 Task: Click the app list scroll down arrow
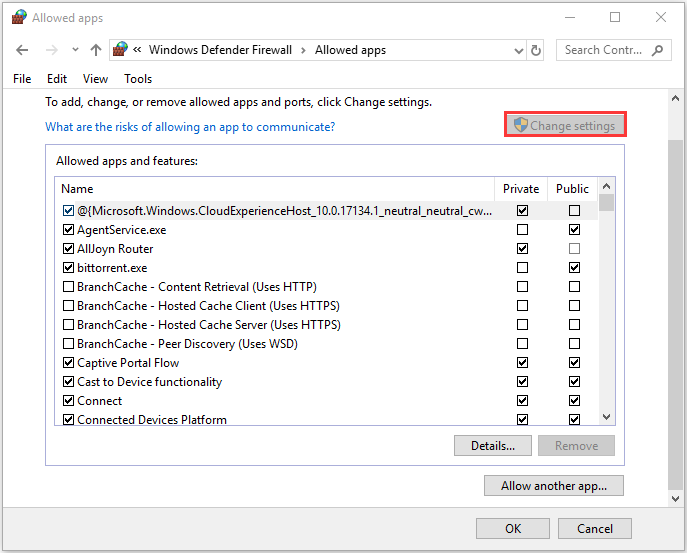(x=606, y=417)
